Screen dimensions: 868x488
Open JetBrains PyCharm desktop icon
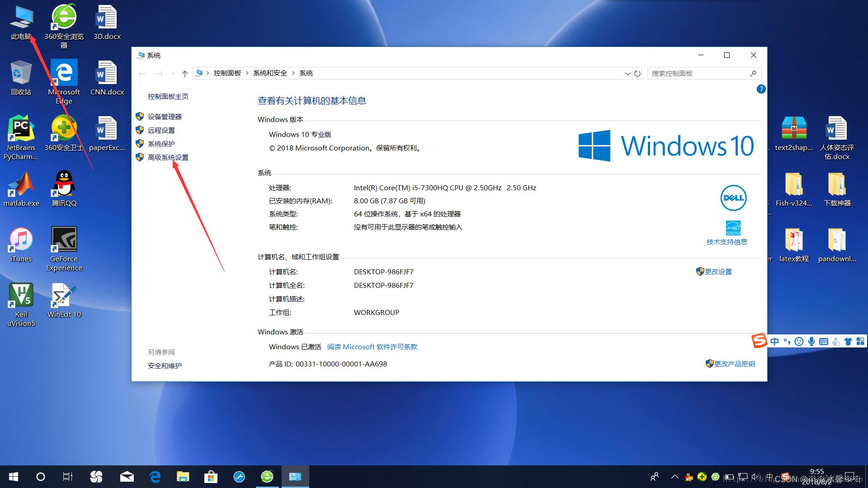(21, 137)
